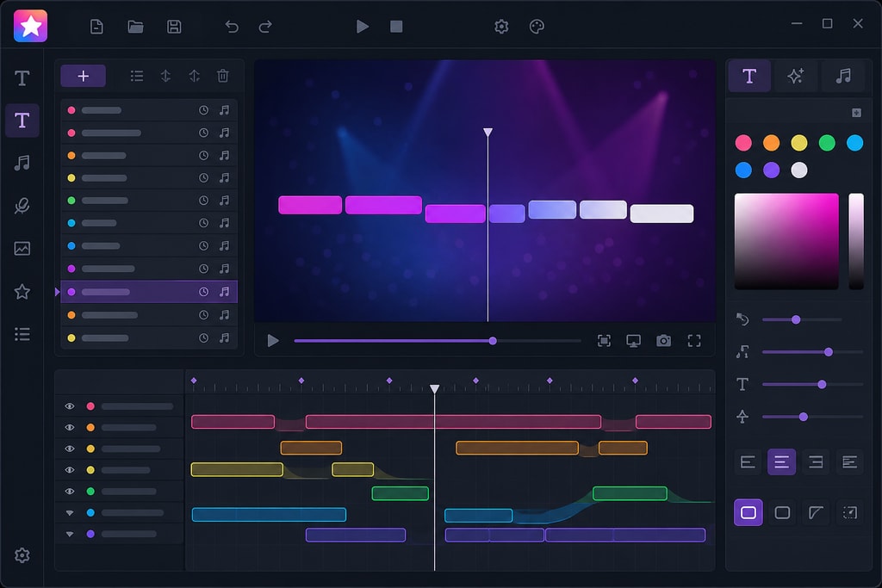882x588 pixels.
Task: Select the dashed outline shape option
Action: [x=850, y=513]
